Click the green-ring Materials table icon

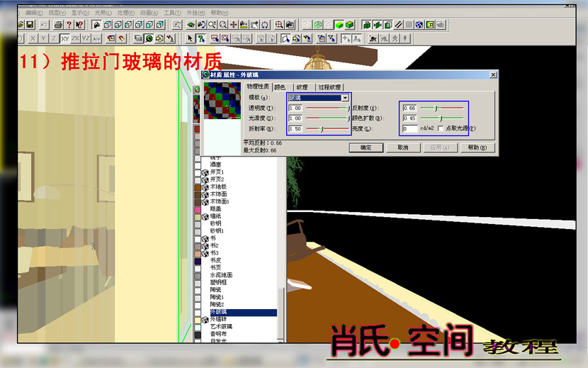click(x=149, y=38)
